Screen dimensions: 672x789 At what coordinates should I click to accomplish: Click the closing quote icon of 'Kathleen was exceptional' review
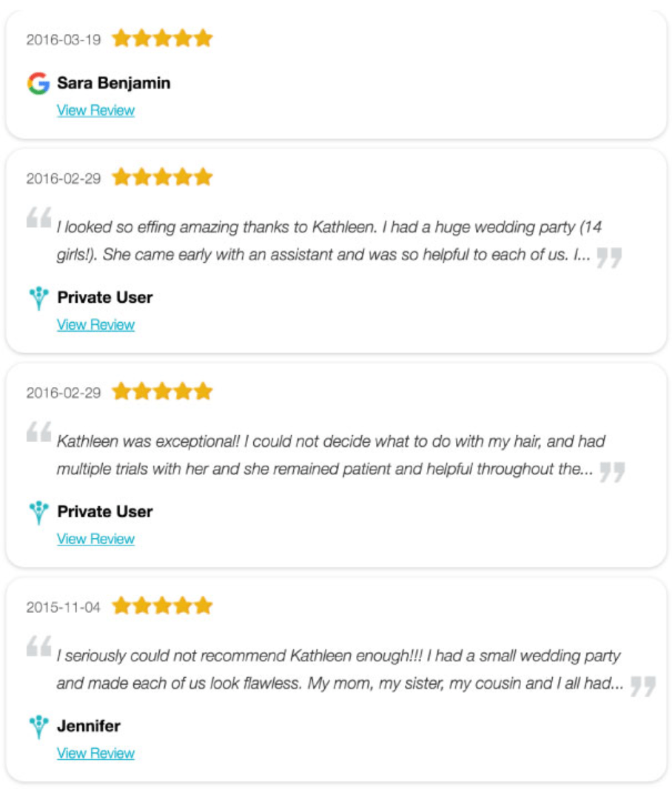611,471
